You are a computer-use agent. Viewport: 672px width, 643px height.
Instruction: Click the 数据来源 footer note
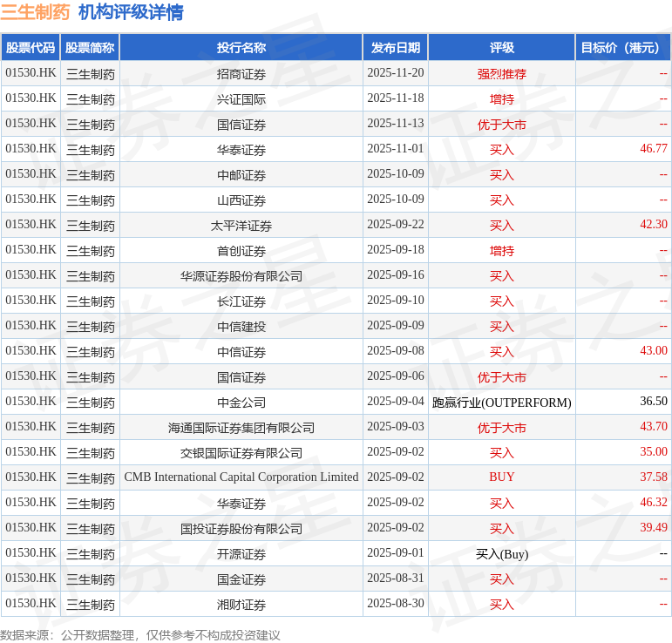[x=139, y=635]
